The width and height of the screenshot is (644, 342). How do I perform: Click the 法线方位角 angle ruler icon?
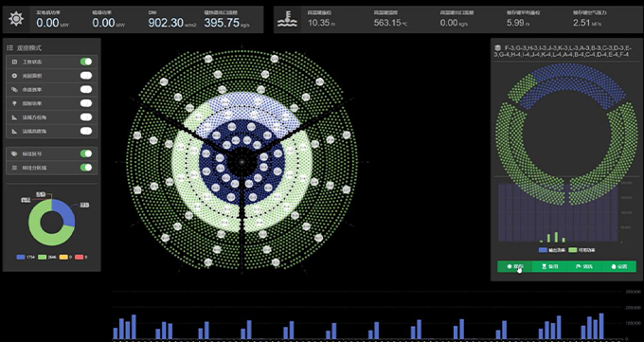pyautogui.click(x=14, y=117)
